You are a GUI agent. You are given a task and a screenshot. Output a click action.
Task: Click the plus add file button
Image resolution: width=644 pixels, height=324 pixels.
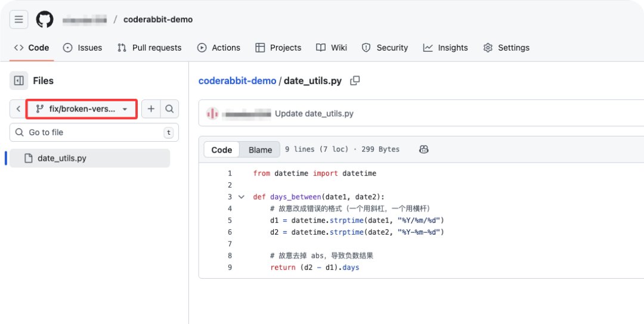tap(151, 108)
